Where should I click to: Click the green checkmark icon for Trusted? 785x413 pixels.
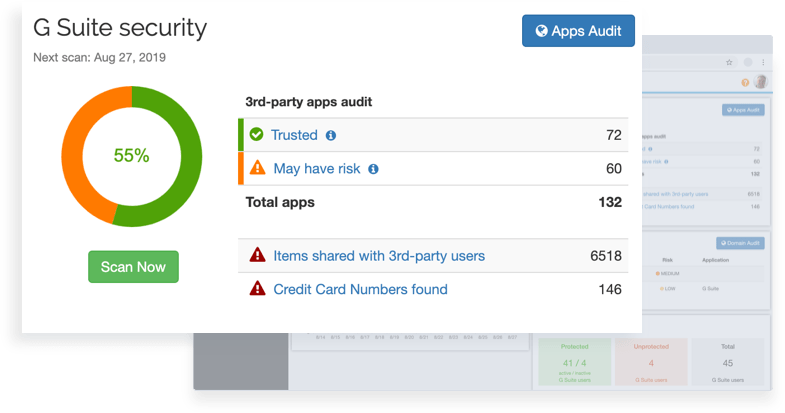pyautogui.click(x=256, y=135)
